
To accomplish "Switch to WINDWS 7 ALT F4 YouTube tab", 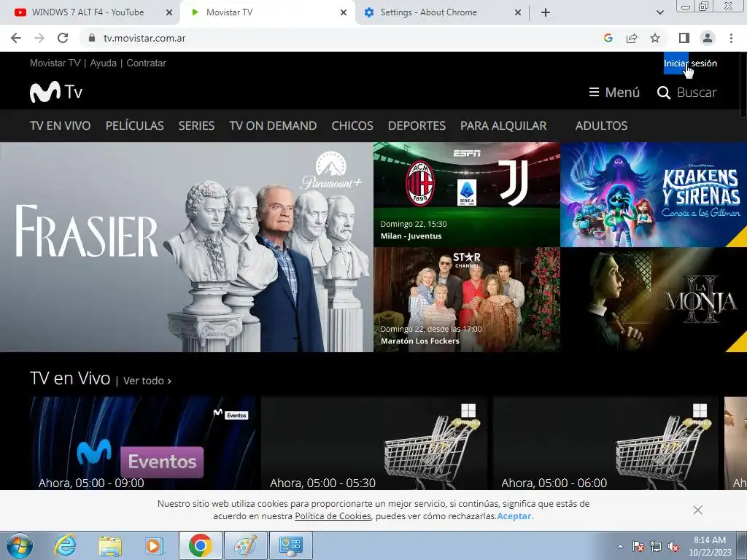I will pyautogui.click(x=88, y=12).
